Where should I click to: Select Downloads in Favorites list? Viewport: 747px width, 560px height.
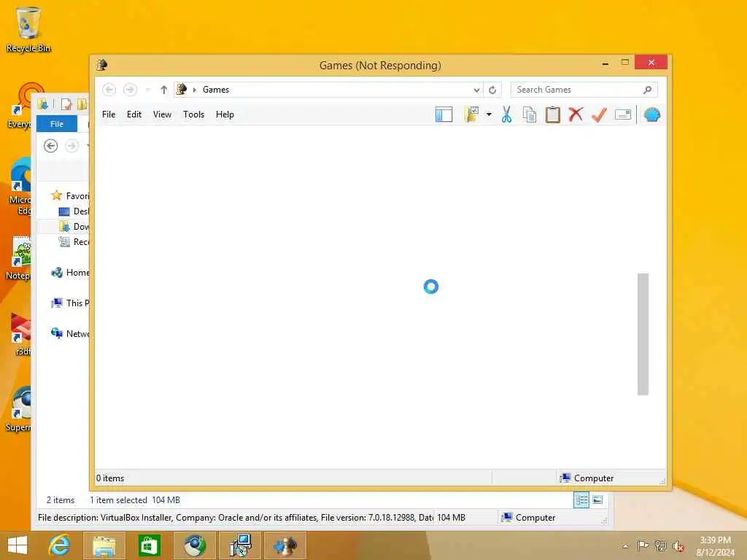tap(74, 226)
